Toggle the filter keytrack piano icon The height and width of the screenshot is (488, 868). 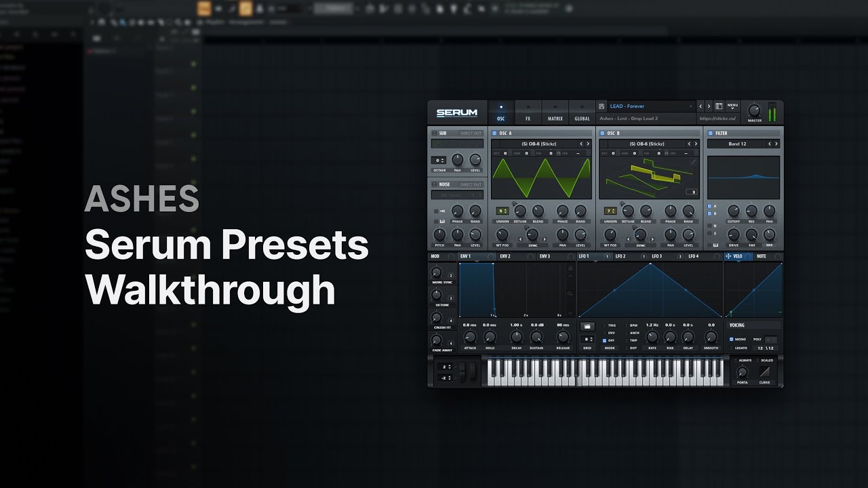[x=715, y=245]
